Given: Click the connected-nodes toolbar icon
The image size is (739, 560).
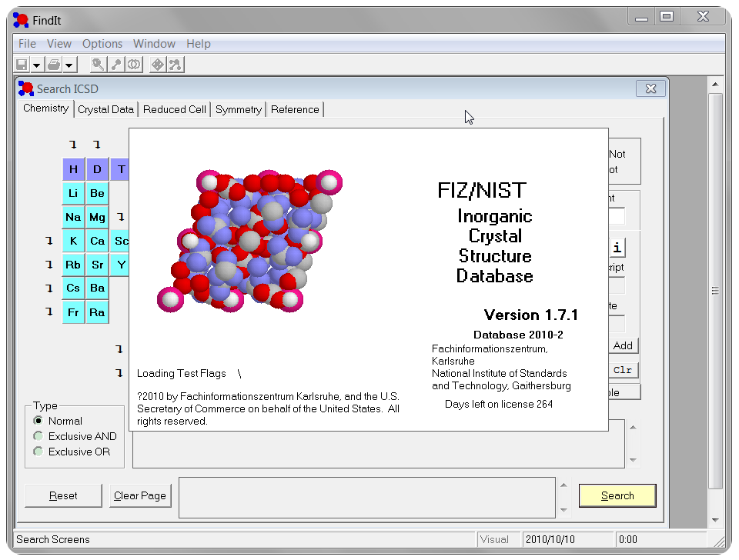Looking at the screenshot, I should point(176,65).
